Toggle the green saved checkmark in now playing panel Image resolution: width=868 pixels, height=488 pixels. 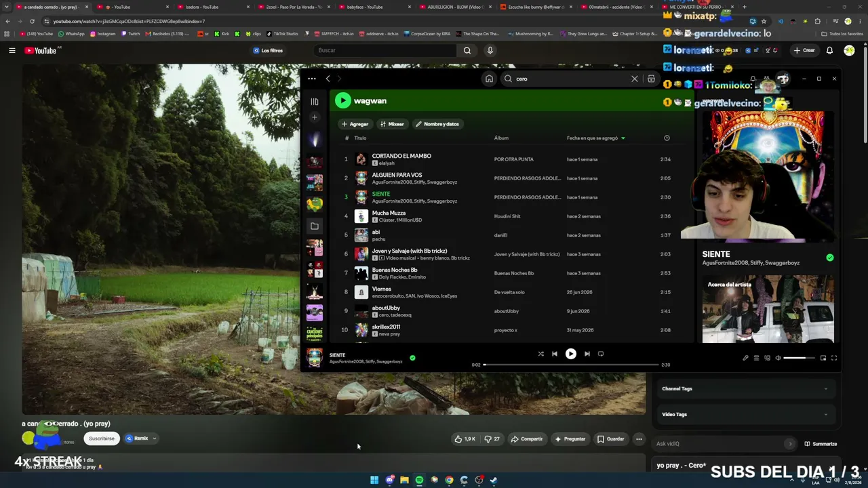tap(830, 258)
